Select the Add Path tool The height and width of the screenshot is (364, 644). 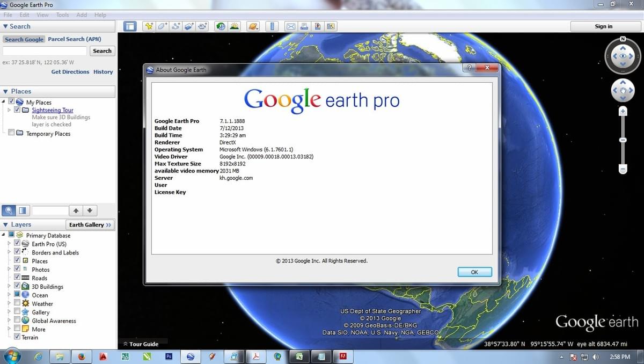pos(175,26)
